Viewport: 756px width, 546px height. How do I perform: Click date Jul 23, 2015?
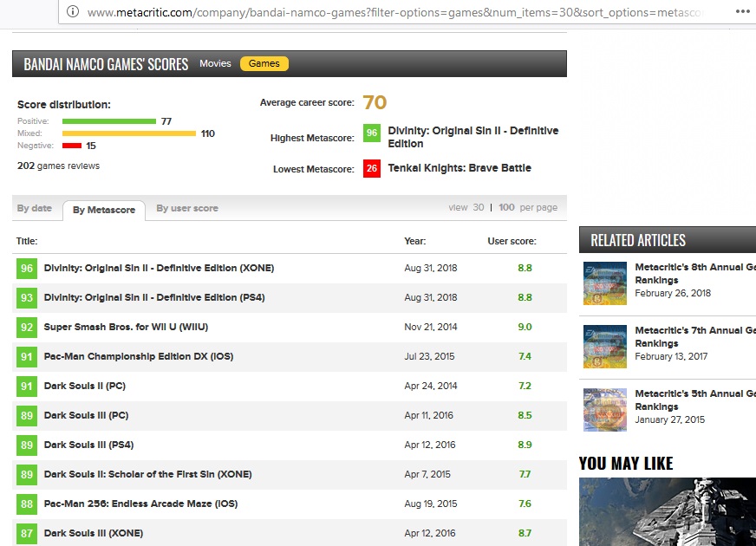coord(429,356)
